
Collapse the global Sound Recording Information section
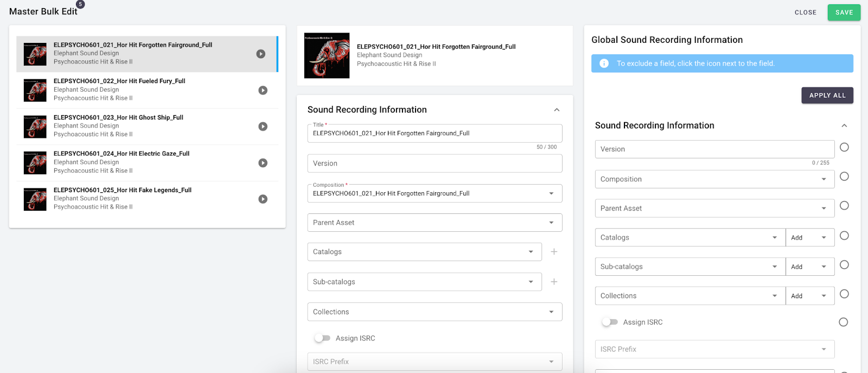point(844,125)
